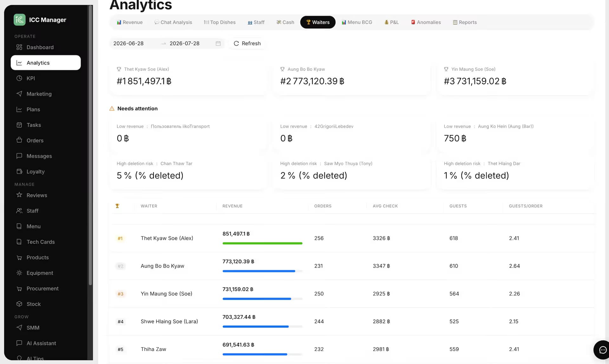609x364 pixels.
Task: Open the P&L tab
Action: click(391, 22)
